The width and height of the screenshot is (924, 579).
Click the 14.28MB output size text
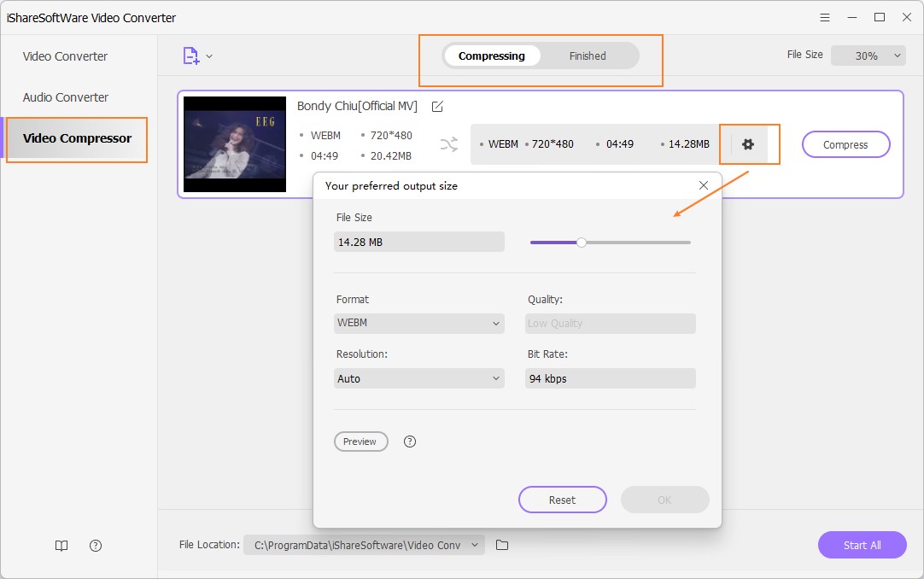[689, 144]
